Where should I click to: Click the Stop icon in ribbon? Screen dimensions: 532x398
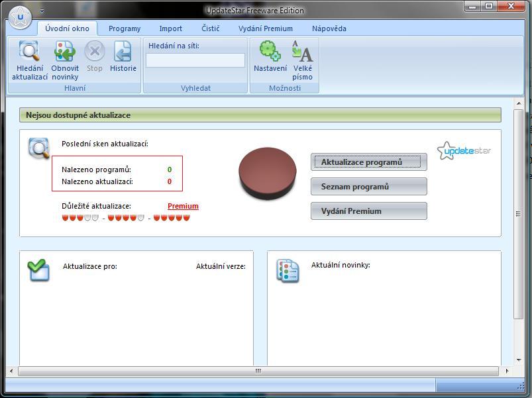(x=94, y=56)
